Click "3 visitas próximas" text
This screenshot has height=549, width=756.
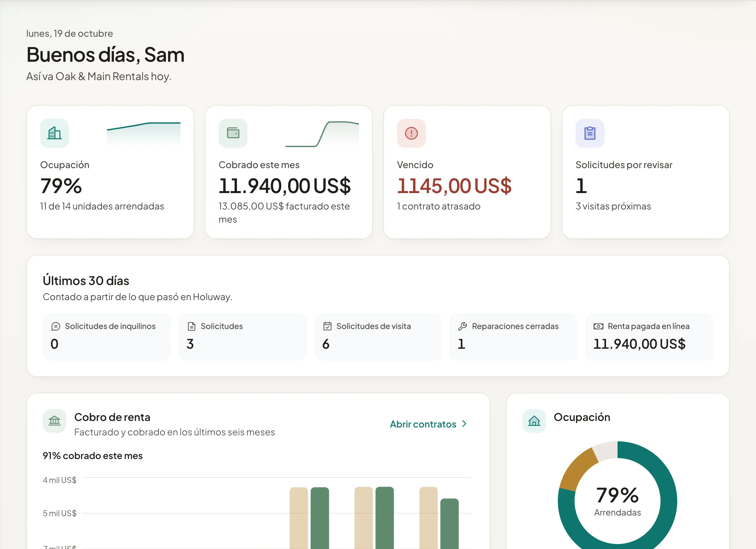(613, 206)
